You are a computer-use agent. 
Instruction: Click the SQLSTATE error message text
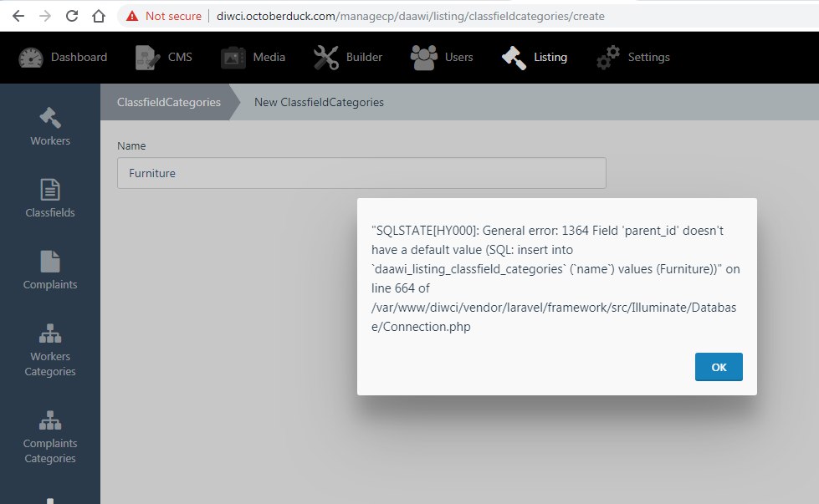coord(555,278)
